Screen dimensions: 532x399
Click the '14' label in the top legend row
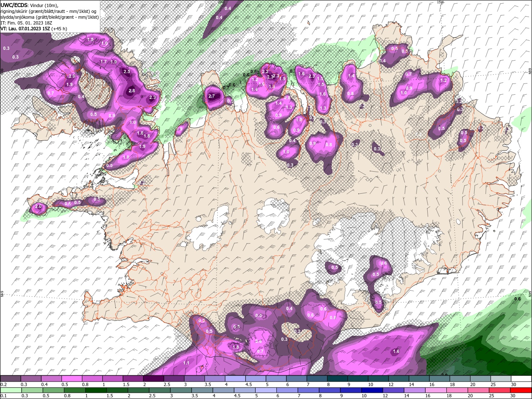411,385
